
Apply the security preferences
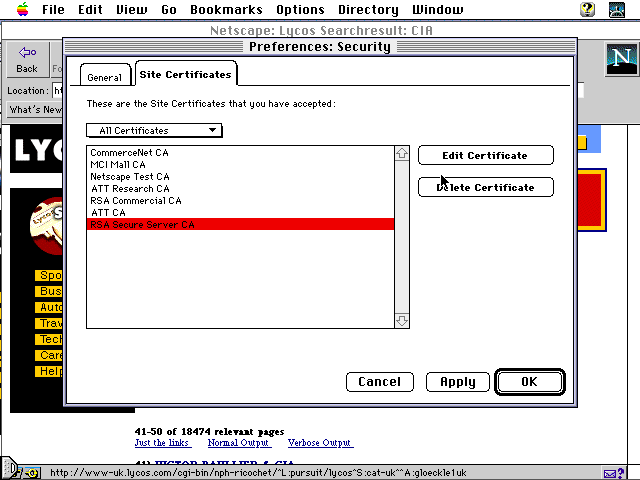coord(458,382)
